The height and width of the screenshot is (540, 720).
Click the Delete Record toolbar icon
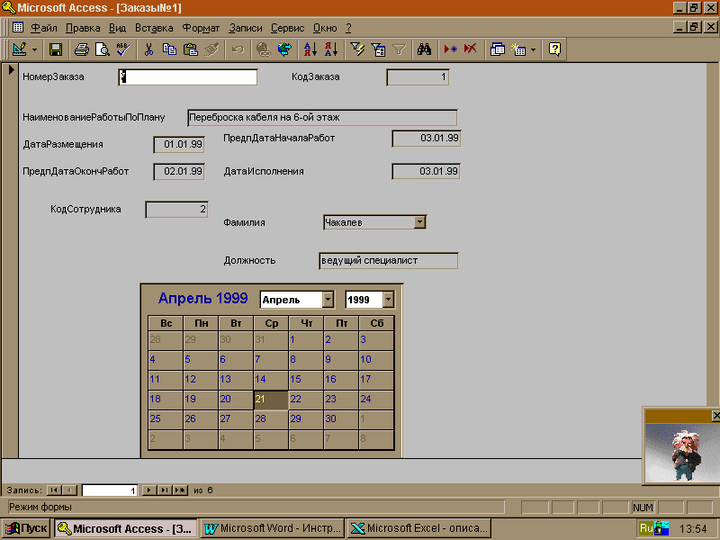[470, 49]
